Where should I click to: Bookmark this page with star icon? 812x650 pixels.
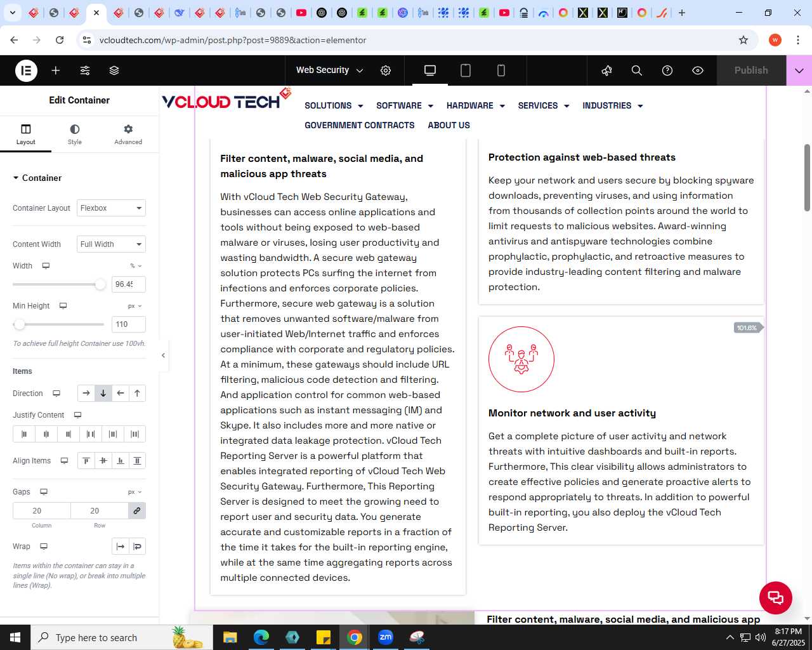pos(743,40)
